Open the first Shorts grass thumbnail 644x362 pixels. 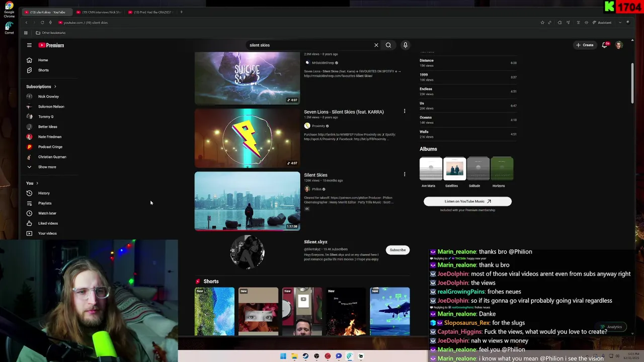pos(214,311)
